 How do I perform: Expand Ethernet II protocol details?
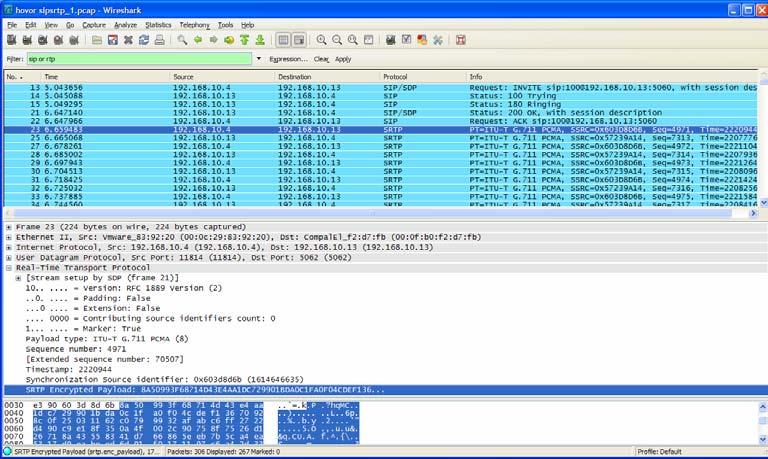(9, 238)
